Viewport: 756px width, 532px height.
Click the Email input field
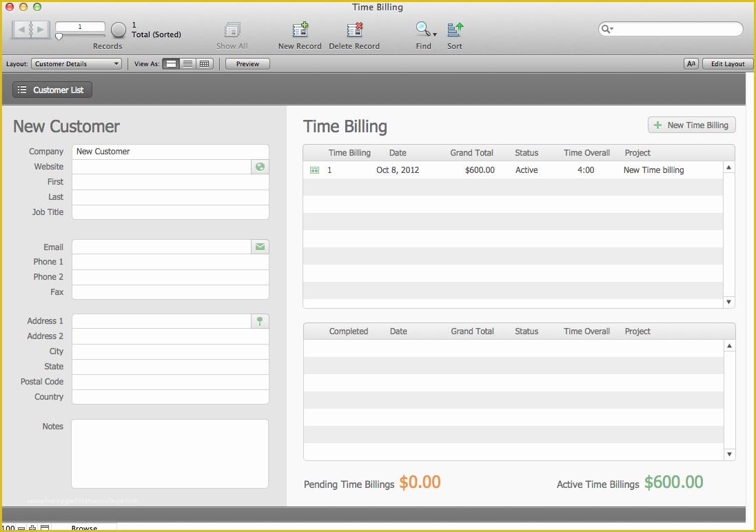161,247
